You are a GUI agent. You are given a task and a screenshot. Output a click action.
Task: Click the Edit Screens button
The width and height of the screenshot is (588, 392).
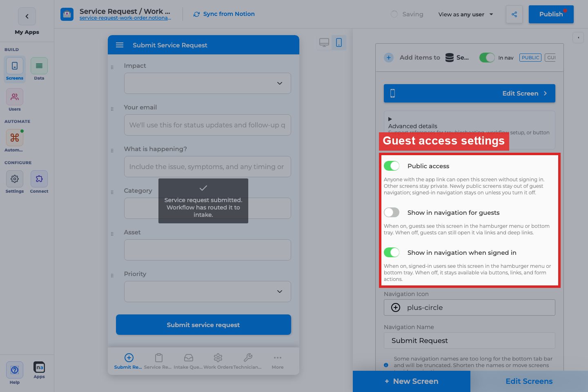click(529, 381)
